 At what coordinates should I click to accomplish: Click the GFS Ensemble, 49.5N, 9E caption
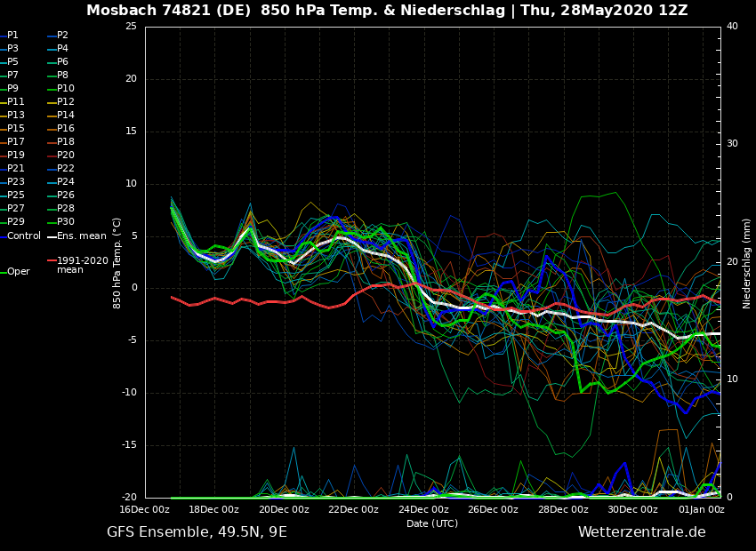click(197, 532)
